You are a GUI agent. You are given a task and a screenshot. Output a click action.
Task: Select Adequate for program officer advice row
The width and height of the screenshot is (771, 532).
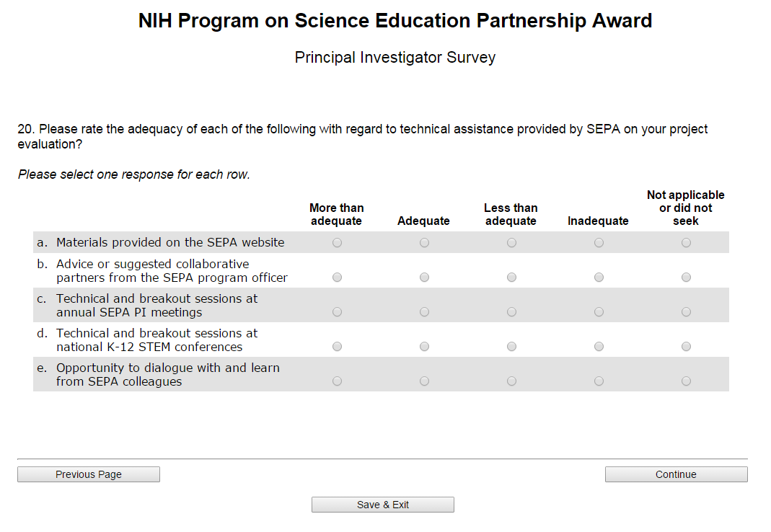pos(424,278)
